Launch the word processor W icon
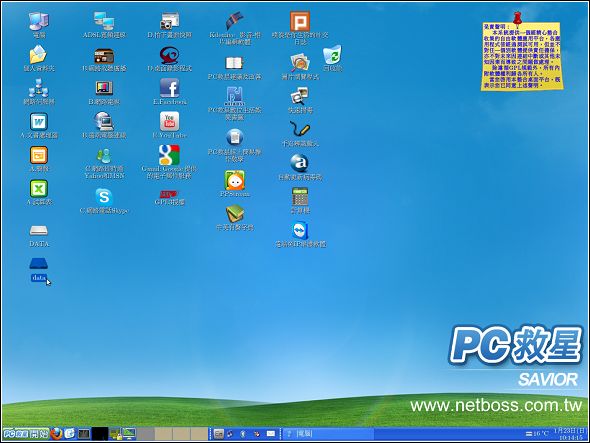This screenshot has width=590, height=443. [39, 122]
